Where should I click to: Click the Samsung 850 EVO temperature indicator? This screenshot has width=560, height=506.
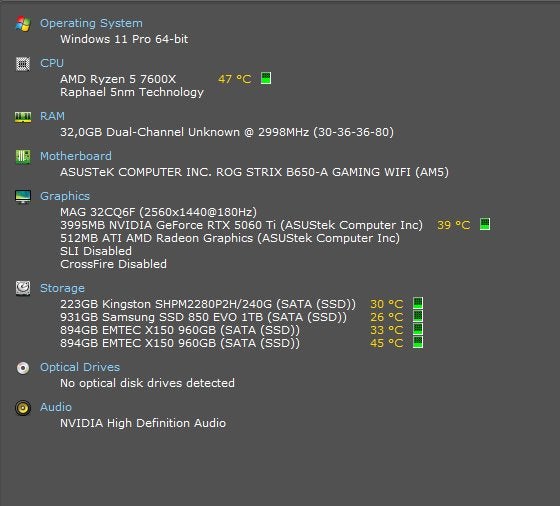418,316
